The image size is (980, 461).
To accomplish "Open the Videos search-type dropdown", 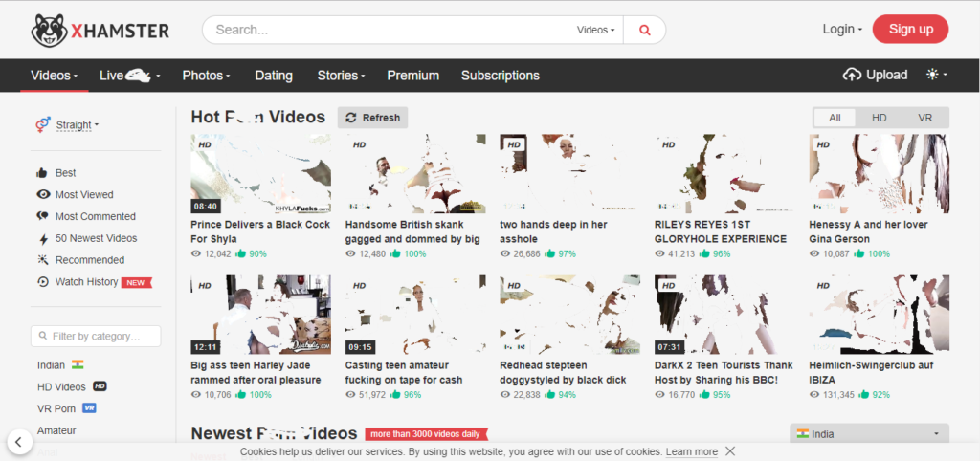I will click(x=595, y=30).
